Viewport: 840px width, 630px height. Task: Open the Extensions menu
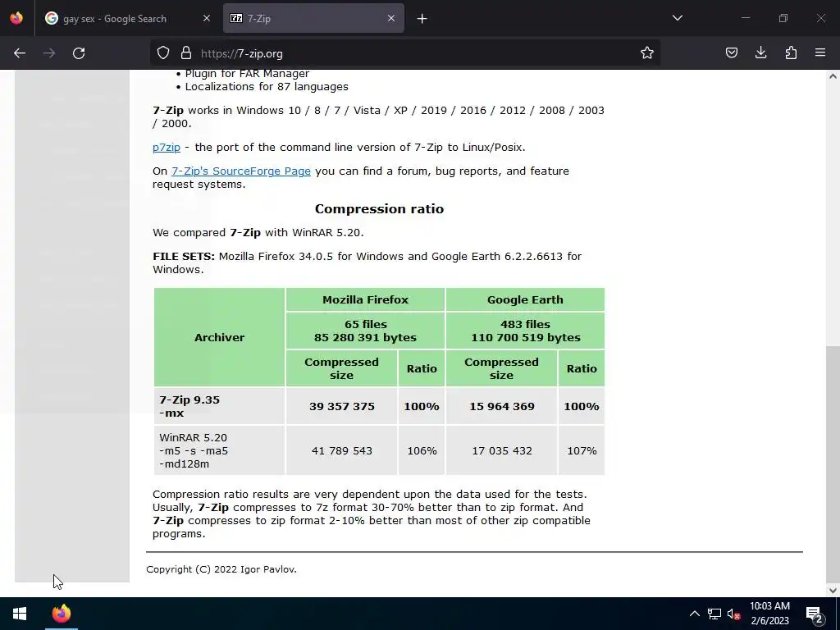(791, 52)
